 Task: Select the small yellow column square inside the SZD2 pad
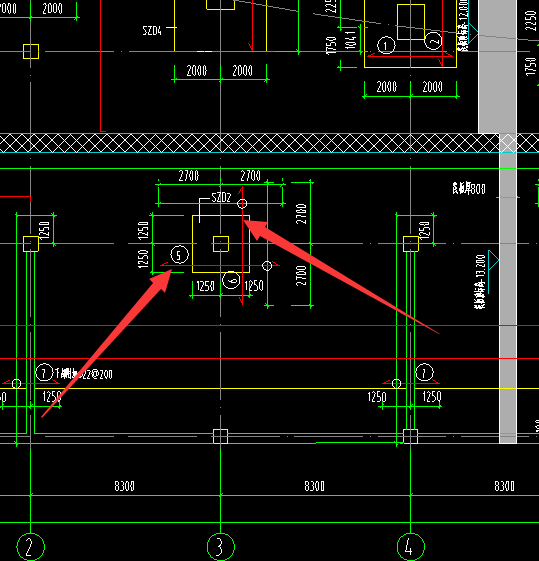tap(221, 244)
